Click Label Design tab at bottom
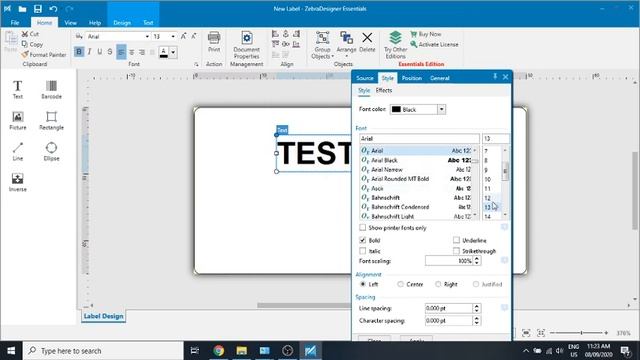The width and height of the screenshot is (640, 360). click(103, 316)
